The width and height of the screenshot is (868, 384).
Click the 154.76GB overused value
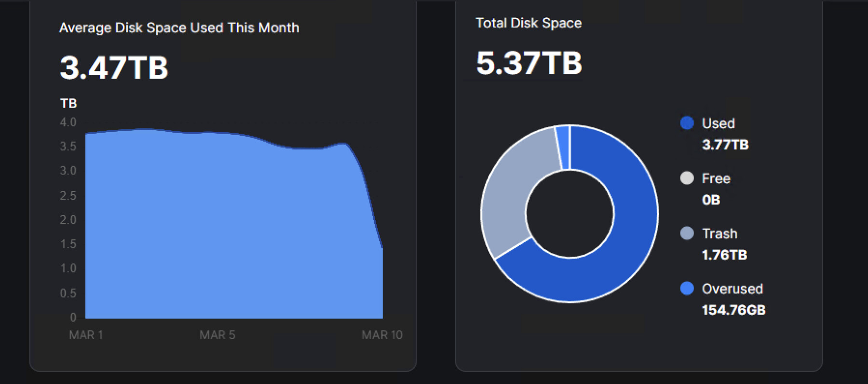click(x=733, y=310)
